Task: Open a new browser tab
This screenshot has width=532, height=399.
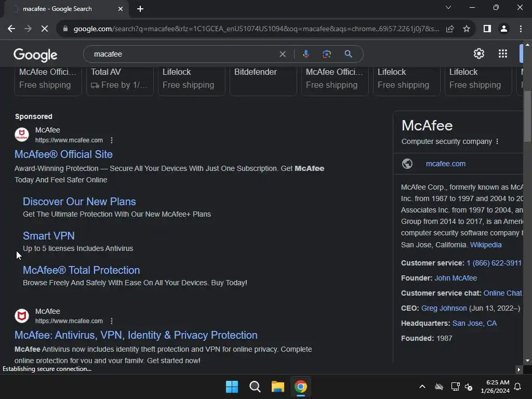Action: click(x=140, y=9)
